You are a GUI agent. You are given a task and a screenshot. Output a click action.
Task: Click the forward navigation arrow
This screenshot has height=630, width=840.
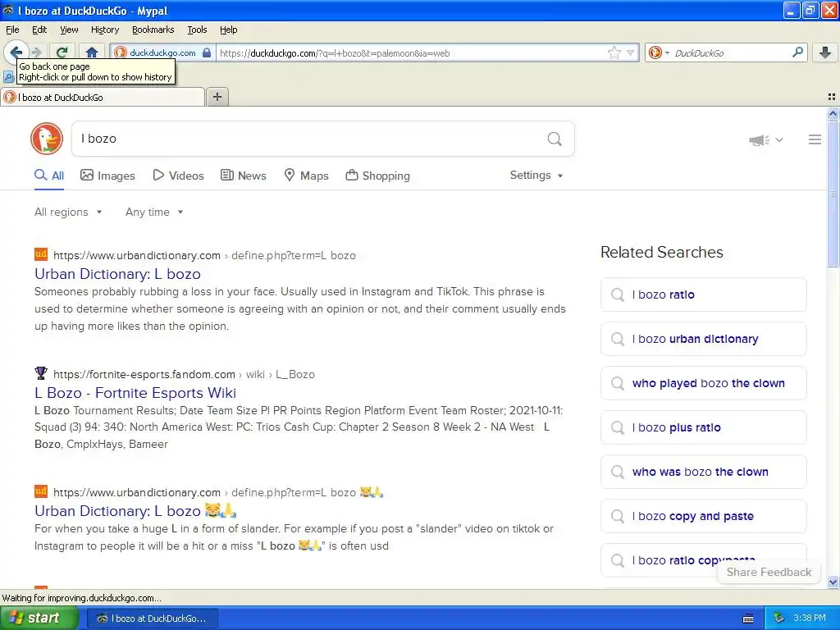click(36, 52)
